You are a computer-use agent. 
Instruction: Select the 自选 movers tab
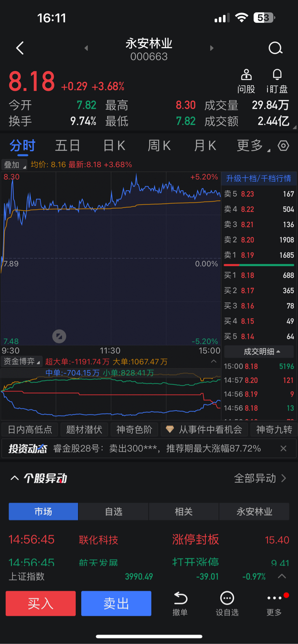tap(113, 511)
